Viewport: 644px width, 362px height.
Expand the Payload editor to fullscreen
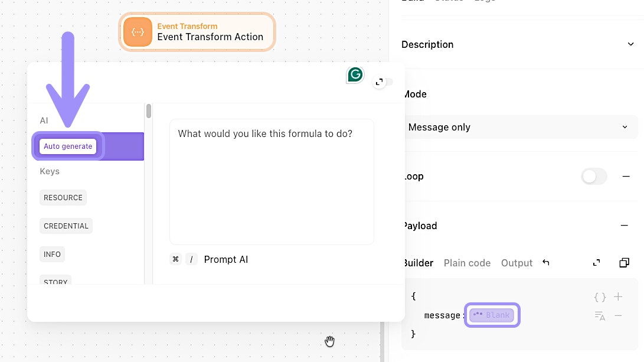(597, 263)
